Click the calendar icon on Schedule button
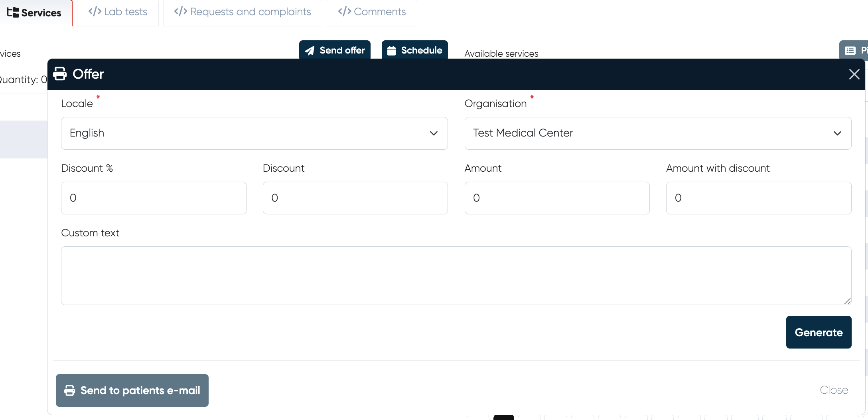 click(391, 51)
